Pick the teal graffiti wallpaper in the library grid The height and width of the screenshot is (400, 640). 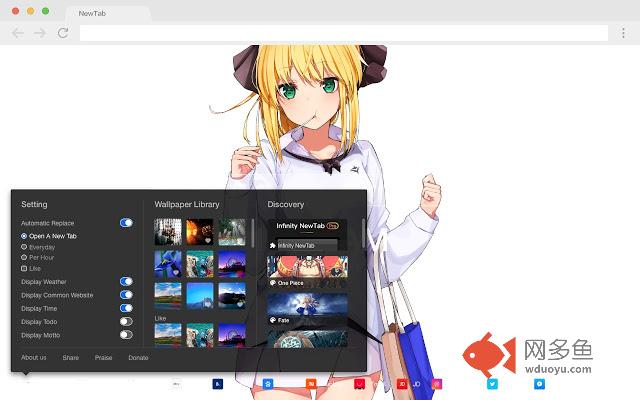click(x=200, y=264)
